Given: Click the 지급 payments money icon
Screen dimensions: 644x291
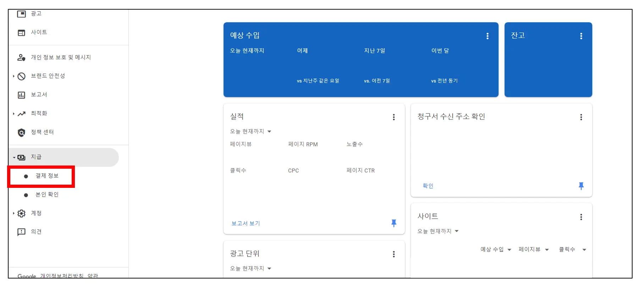Looking at the screenshot, I should tap(22, 157).
